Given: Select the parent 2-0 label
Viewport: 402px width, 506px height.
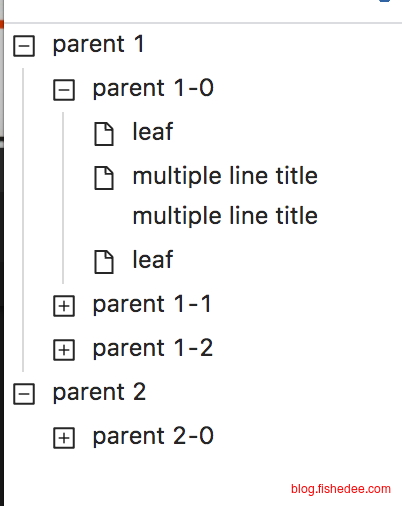Looking at the screenshot, I should point(153,436).
